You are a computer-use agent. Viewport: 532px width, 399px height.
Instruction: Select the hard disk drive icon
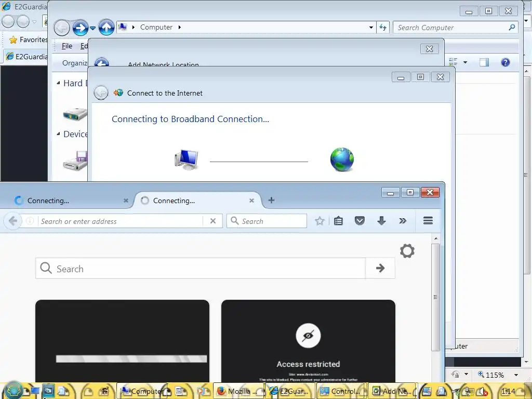point(75,114)
